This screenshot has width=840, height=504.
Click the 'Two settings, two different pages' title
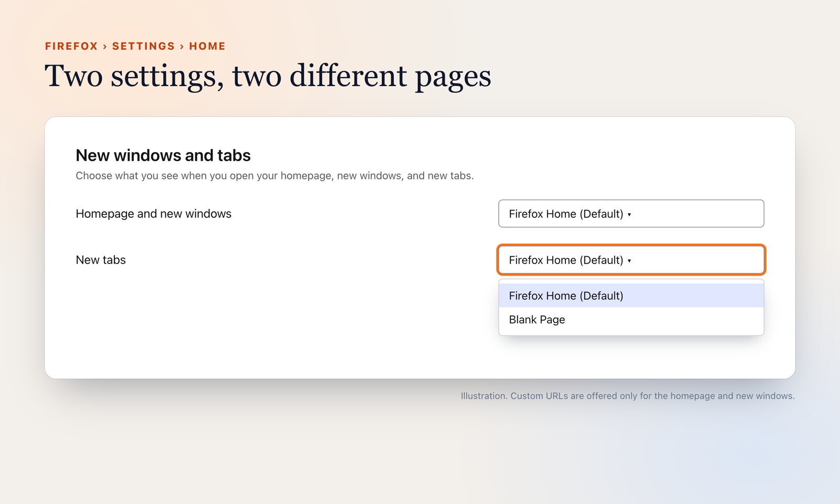click(268, 77)
